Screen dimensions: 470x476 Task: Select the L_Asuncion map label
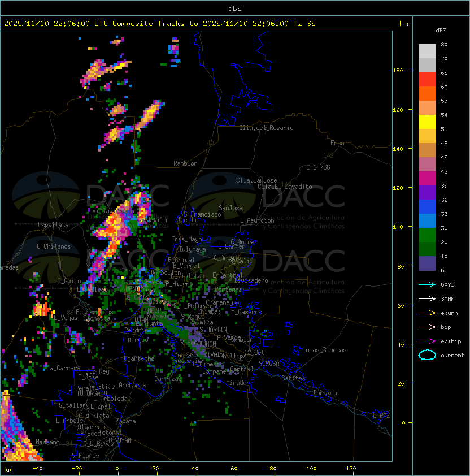point(257,220)
